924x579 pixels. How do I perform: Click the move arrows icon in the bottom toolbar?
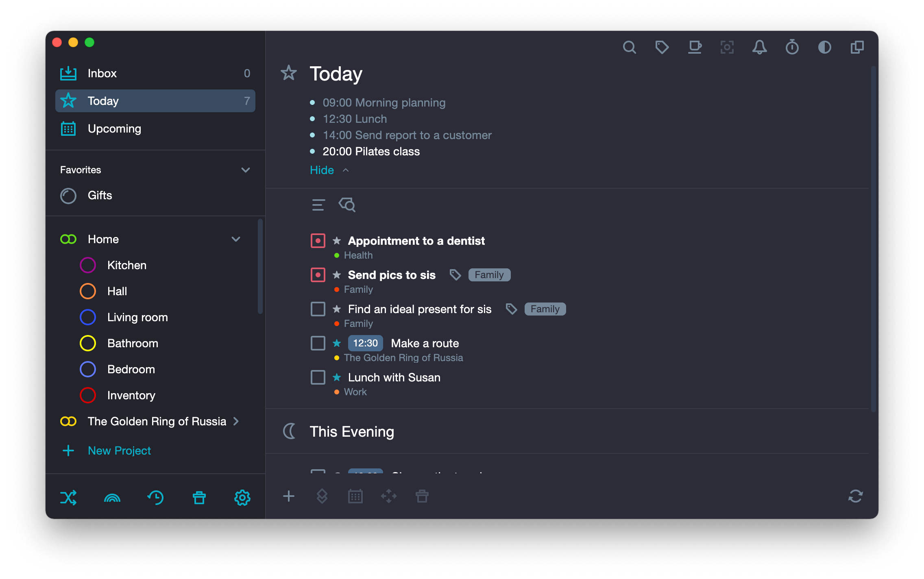tap(389, 496)
